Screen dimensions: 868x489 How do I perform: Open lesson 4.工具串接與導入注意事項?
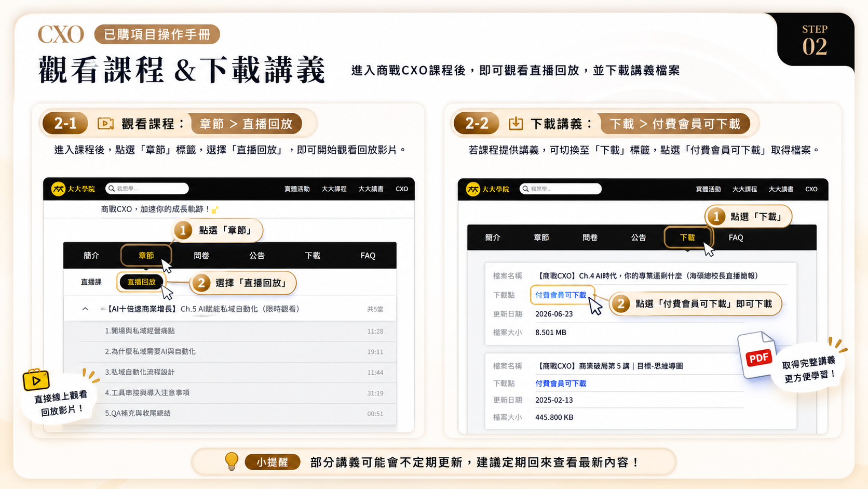[147, 393]
